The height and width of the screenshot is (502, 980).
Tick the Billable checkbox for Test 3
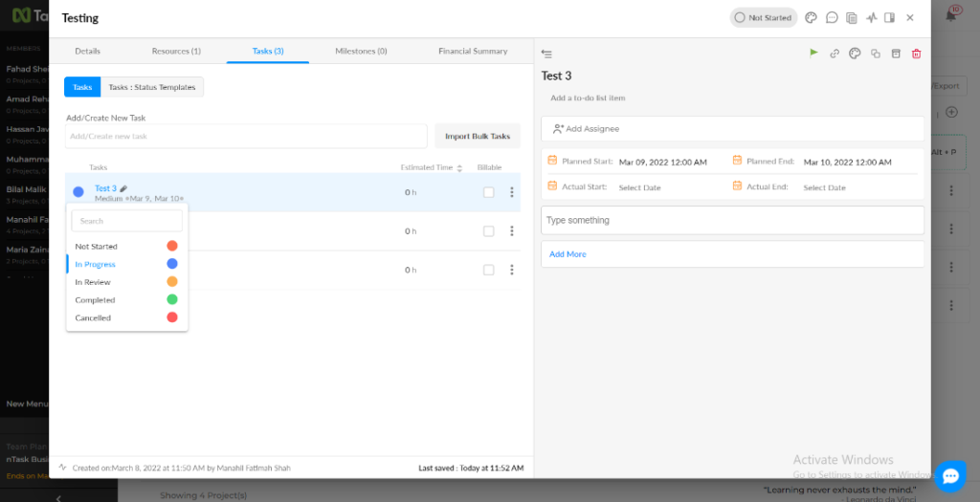coord(489,192)
